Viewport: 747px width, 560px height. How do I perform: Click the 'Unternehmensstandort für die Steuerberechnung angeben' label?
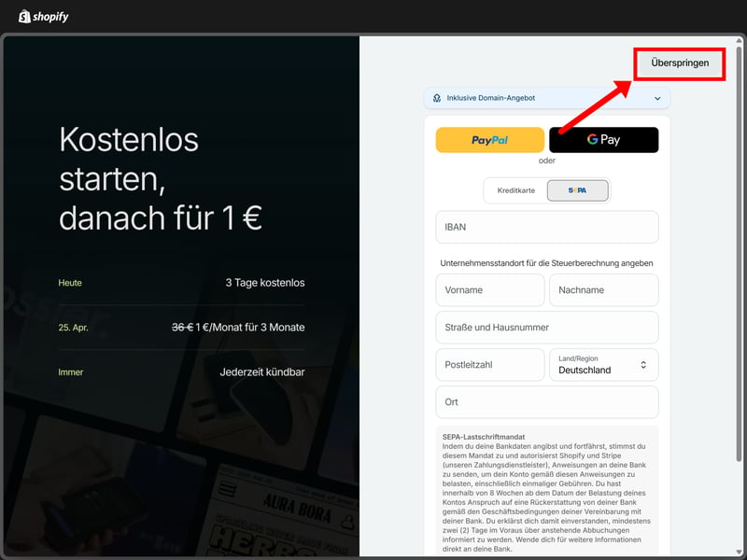tap(546, 263)
